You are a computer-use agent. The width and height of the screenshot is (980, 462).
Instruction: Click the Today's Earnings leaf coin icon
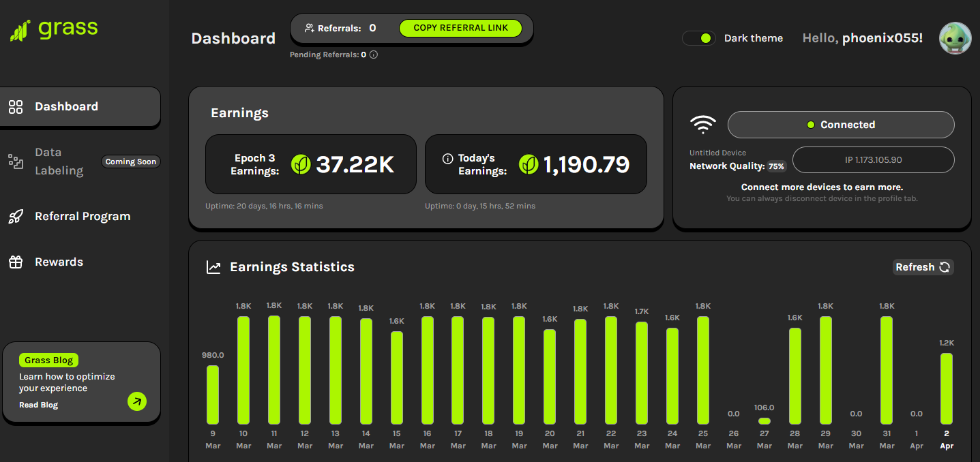(x=529, y=164)
